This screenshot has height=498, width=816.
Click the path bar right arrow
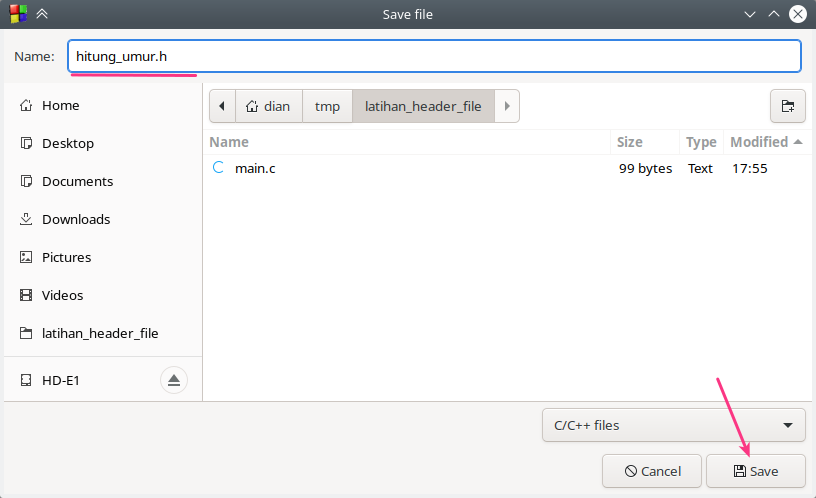507,106
